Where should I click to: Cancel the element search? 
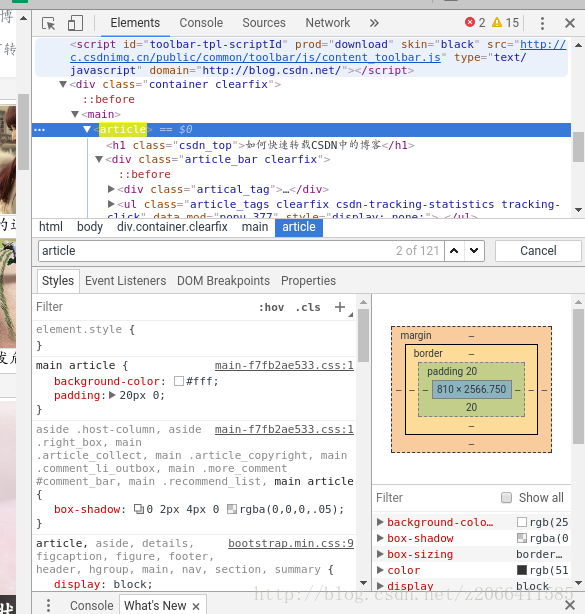pyautogui.click(x=538, y=251)
